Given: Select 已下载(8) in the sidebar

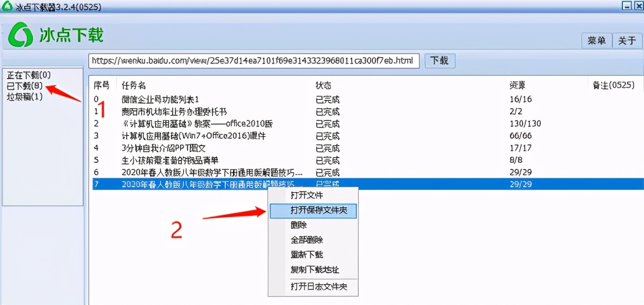Looking at the screenshot, I should (24, 86).
